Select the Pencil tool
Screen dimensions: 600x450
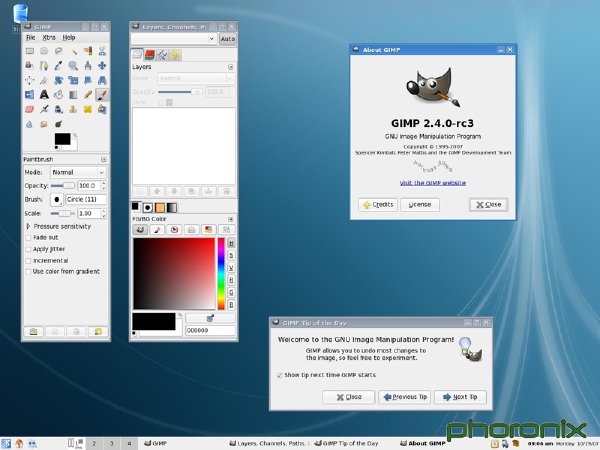[88, 95]
